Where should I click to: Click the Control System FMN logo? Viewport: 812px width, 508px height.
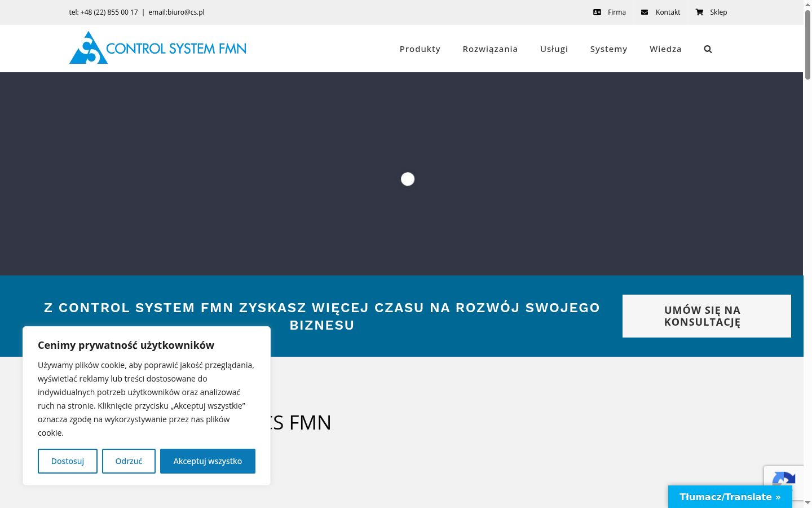click(x=158, y=48)
